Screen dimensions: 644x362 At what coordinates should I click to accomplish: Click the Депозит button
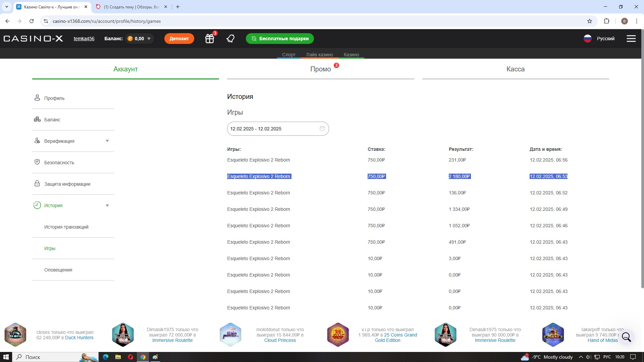[x=179, y=39]
